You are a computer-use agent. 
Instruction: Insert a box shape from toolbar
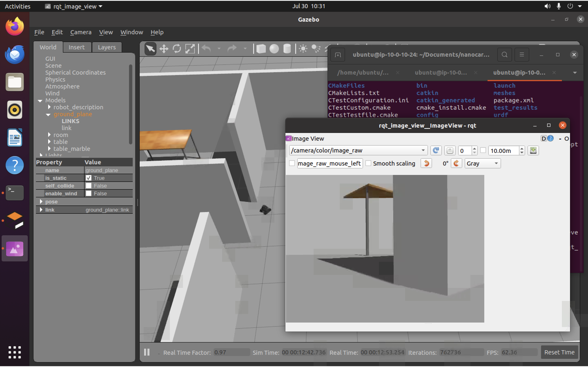(x=261, y=49)
